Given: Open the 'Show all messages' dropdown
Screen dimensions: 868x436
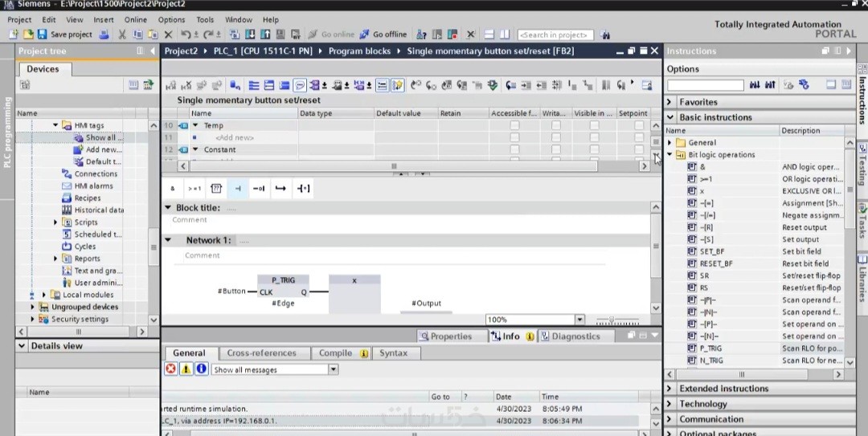Looking at the screenshot, I should [334, 369].
